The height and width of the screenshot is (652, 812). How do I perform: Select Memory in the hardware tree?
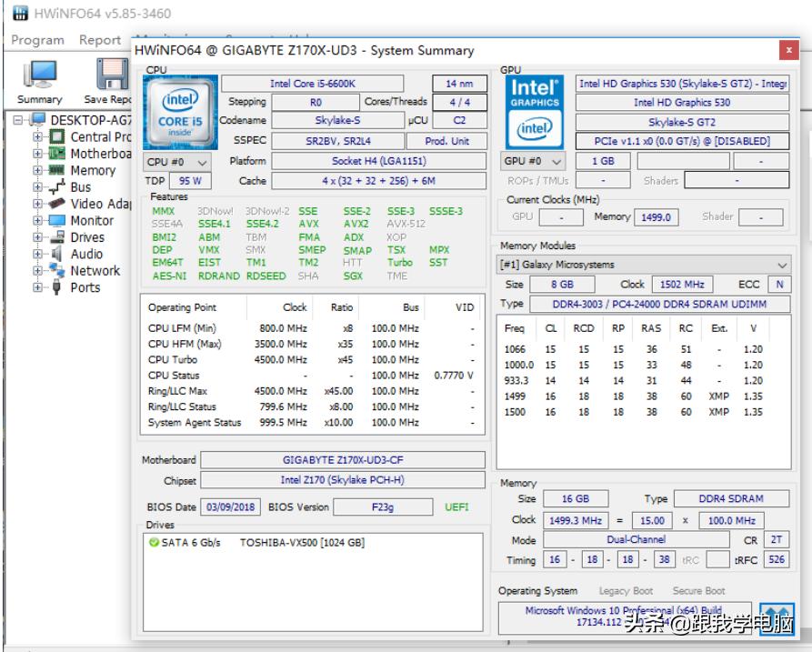click(93, 171)
